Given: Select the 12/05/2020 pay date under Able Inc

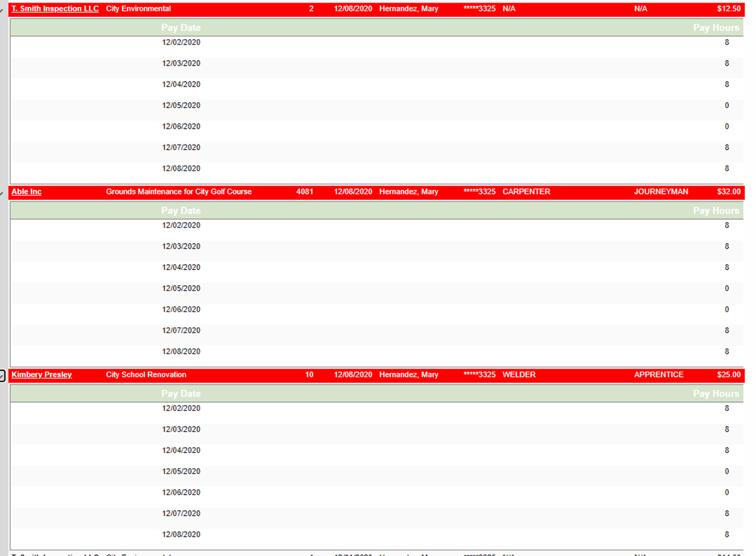Looking at the screenshot, I should point(181,288).
